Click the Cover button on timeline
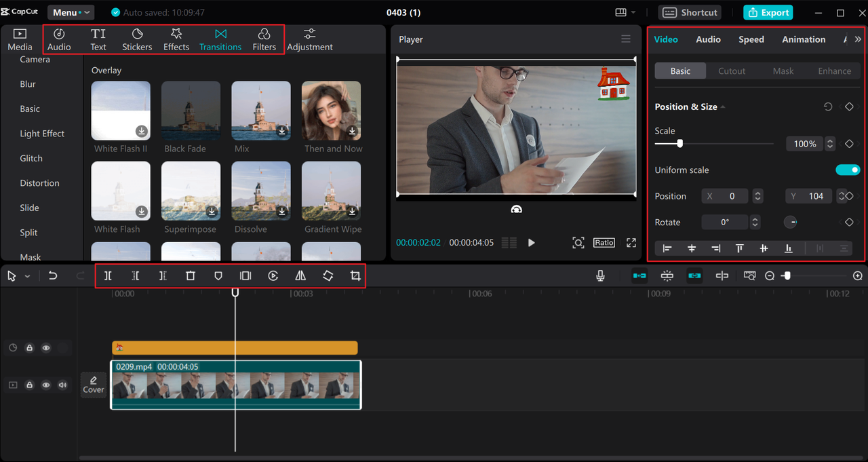Viewport: 868px width, 462px height. [x=94, y=385]
